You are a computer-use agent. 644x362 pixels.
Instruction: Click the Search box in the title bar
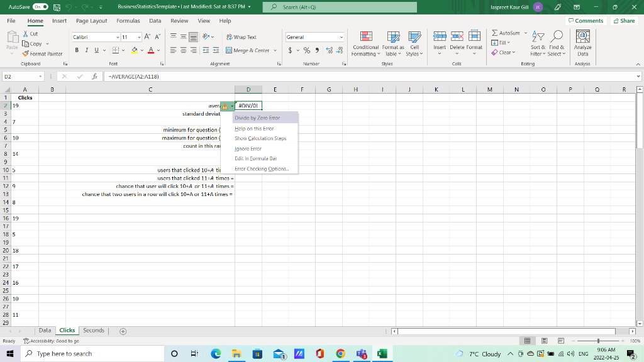(340, 7)
